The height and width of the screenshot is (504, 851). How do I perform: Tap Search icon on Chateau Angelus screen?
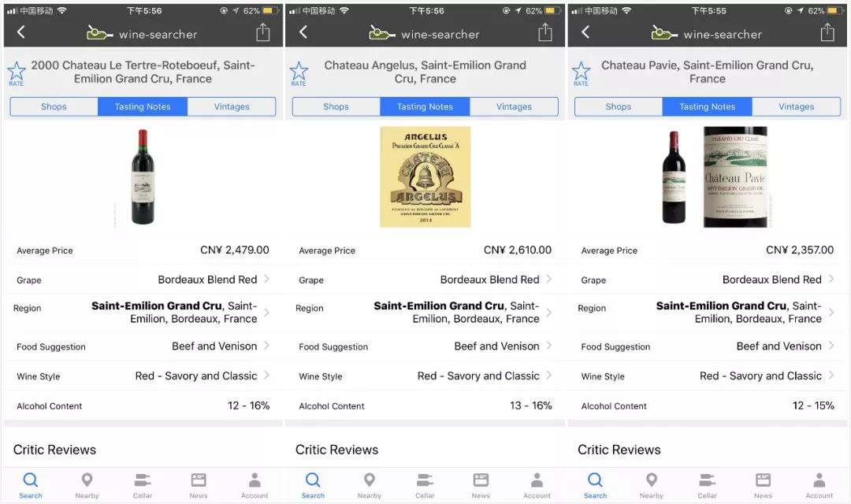[x=313, y=484]
